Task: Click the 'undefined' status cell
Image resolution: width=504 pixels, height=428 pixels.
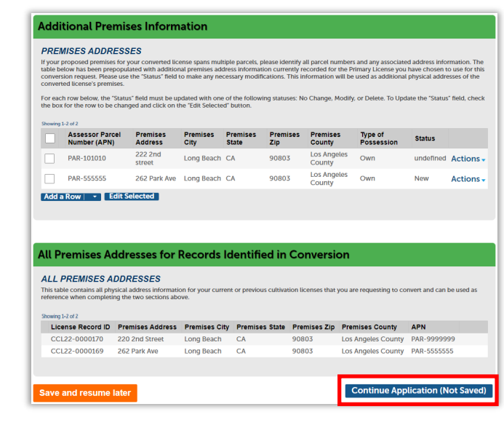Action: point(430,158)
